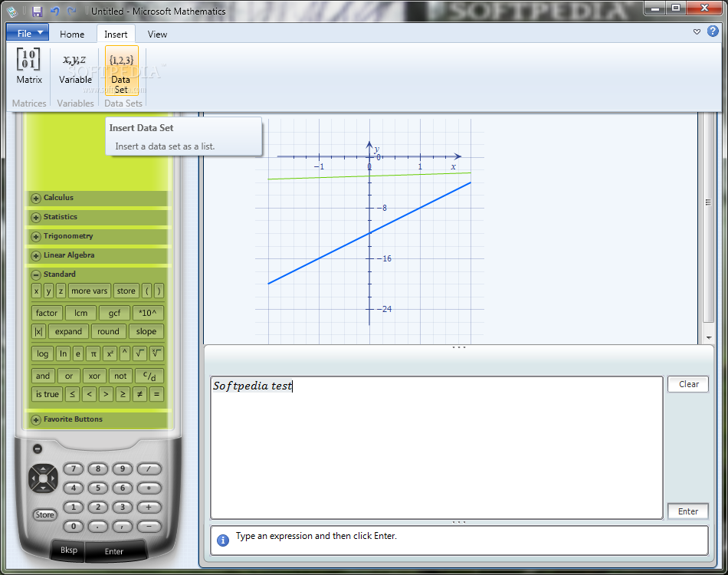The height and width of the screenshot is (575, 728).
Task: Click the gcf button
Action: (x=114, y=313)
